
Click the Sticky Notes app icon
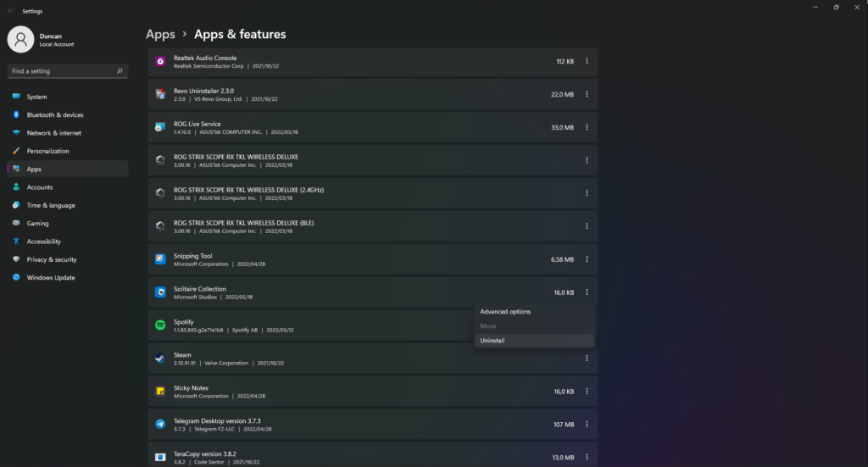[160, 392]
